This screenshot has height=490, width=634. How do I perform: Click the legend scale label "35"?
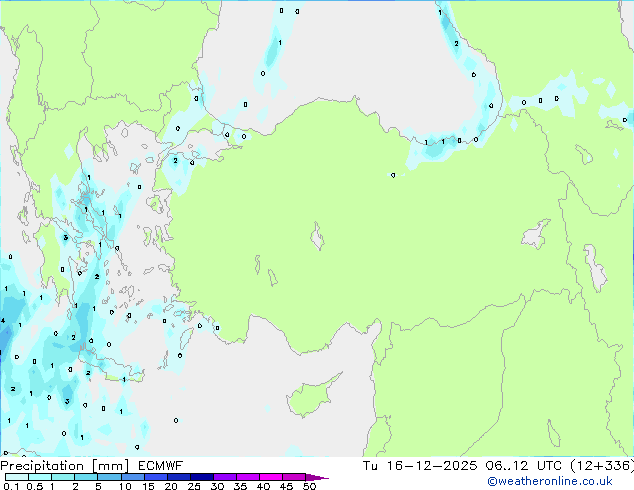240,486
